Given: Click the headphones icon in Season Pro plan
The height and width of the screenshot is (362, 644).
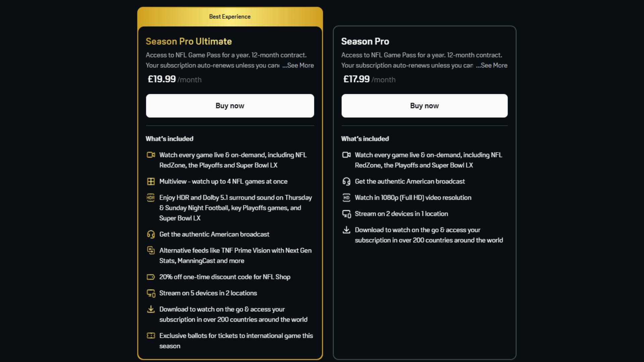Looking at the screenshot, I should pos(346,181).
